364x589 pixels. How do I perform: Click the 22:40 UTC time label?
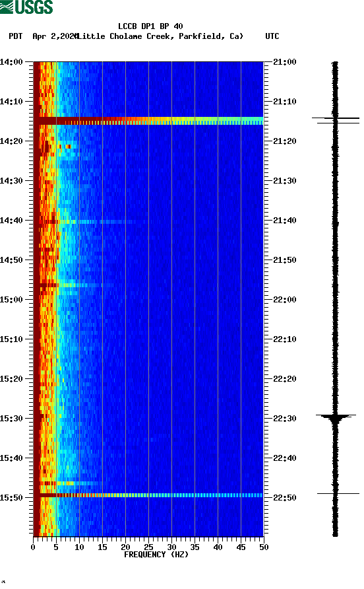pos(285,458)
